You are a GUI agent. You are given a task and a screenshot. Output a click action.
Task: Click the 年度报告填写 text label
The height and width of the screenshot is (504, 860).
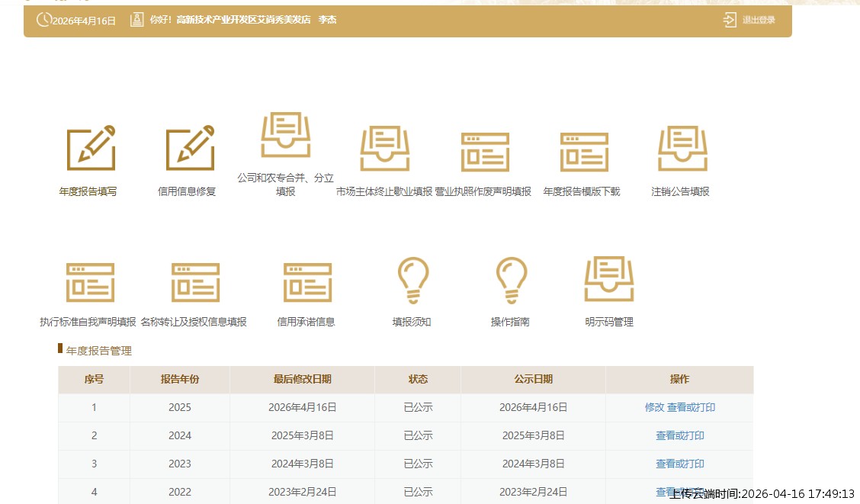[x=88, y=191]
